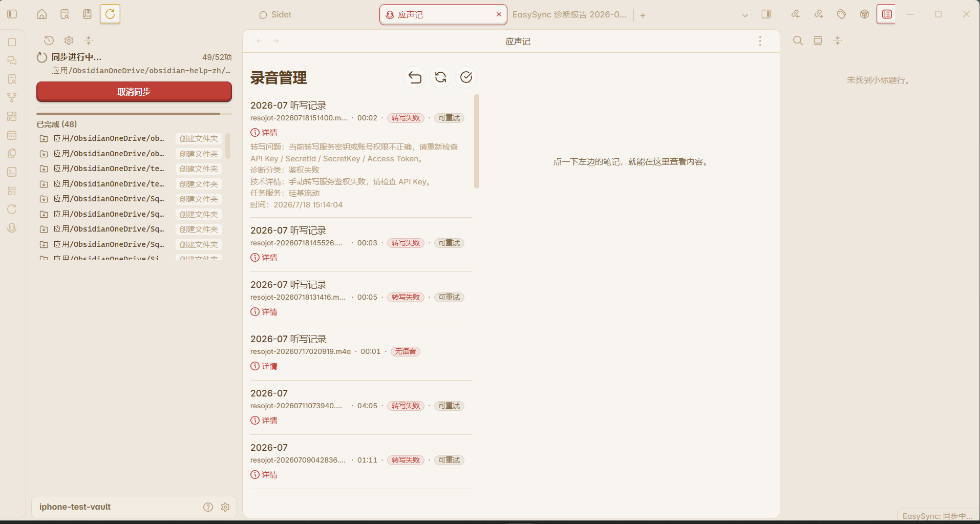Screen dimensions: 980x524
Task: Click the recording list scrollbar
Action: 477,141
